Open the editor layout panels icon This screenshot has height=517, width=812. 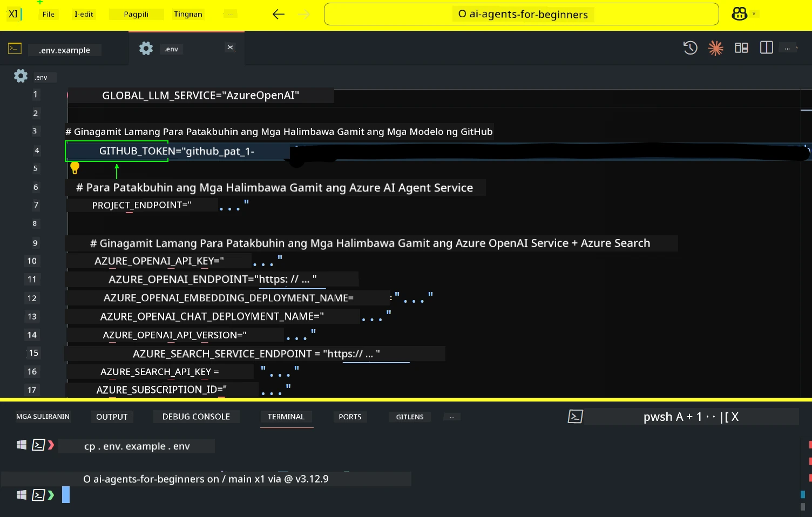(x=741, y=48)
